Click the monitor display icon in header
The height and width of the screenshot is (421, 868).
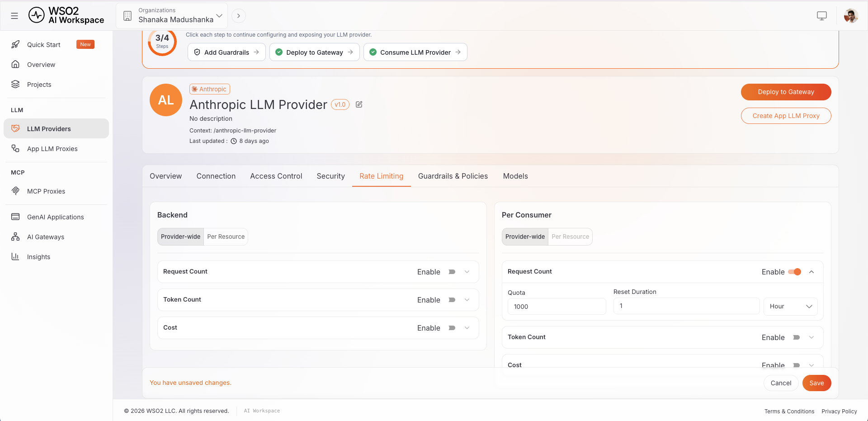point(822,16)
